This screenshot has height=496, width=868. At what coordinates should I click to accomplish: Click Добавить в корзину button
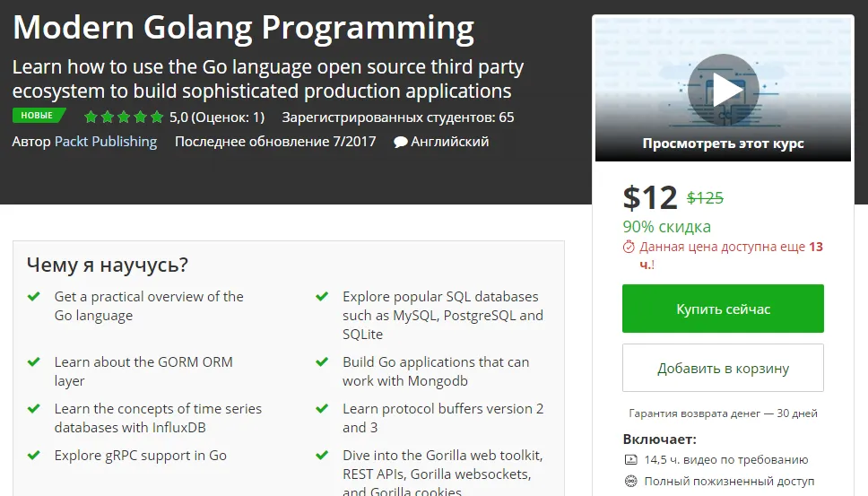[x=723, y=368]
